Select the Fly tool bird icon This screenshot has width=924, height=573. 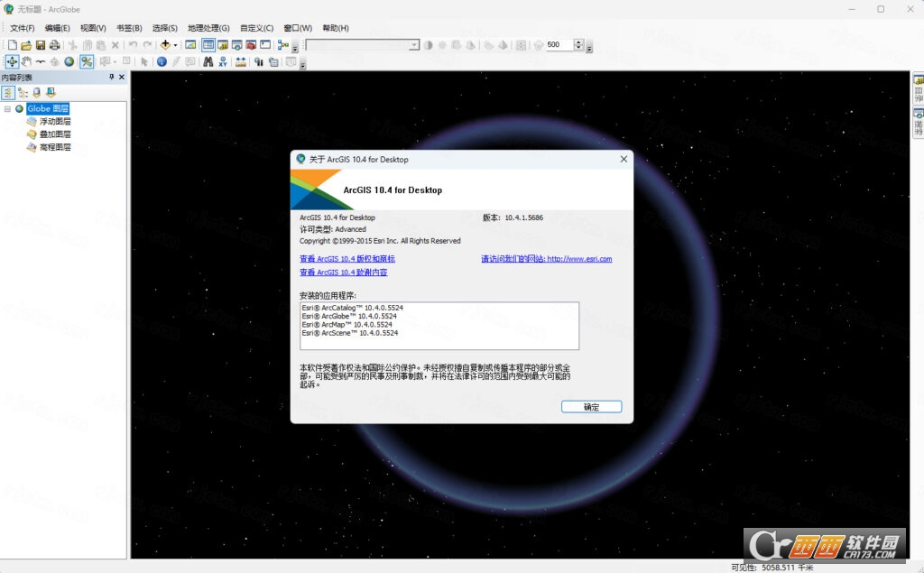tap(41, 61)
